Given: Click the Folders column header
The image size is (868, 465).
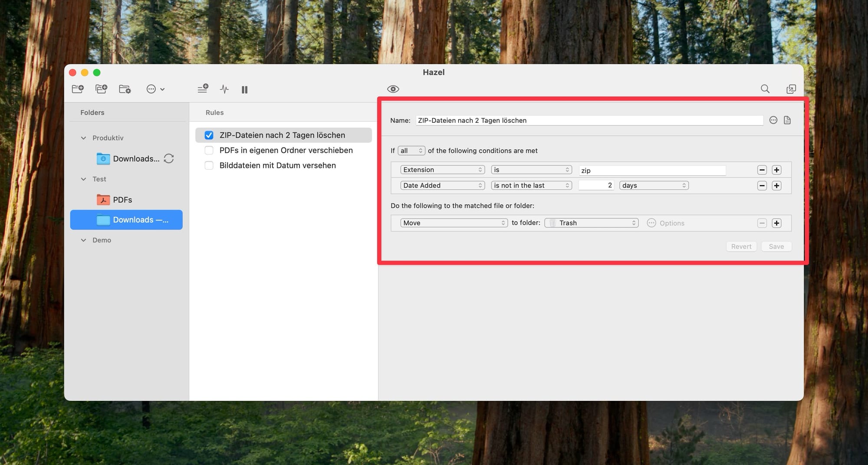Looking at the screenshot, I should click(92, 112).
